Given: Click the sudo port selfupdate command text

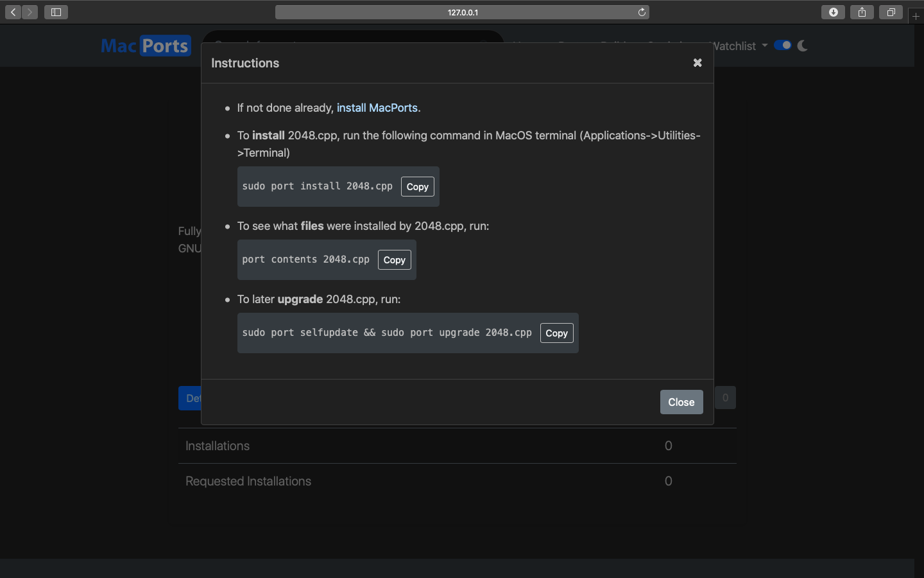Looking at the screenshot, I should coord(387,333).
